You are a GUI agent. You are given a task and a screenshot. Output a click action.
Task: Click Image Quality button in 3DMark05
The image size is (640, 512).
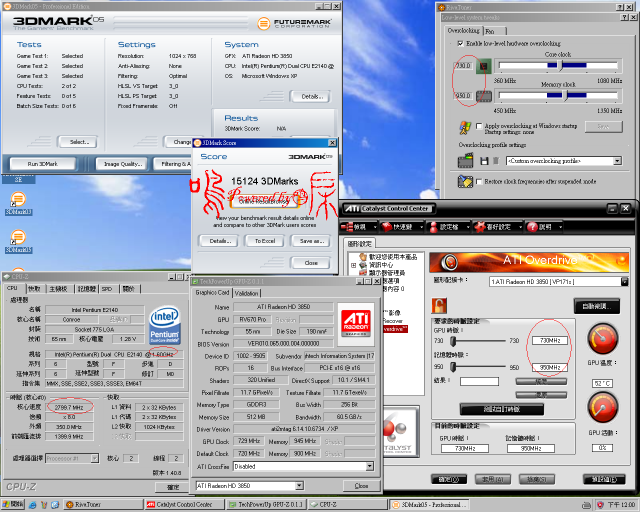[x=123, y=164]
